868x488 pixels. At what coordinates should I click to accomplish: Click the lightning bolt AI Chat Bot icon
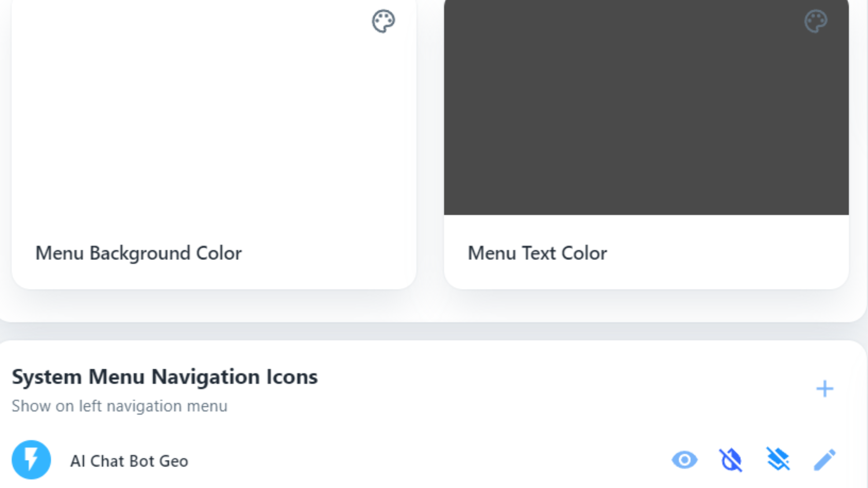pos(31,460)
